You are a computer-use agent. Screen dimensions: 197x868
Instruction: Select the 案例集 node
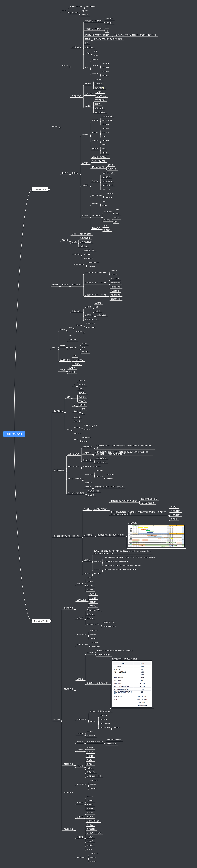(x=88, y=39)
